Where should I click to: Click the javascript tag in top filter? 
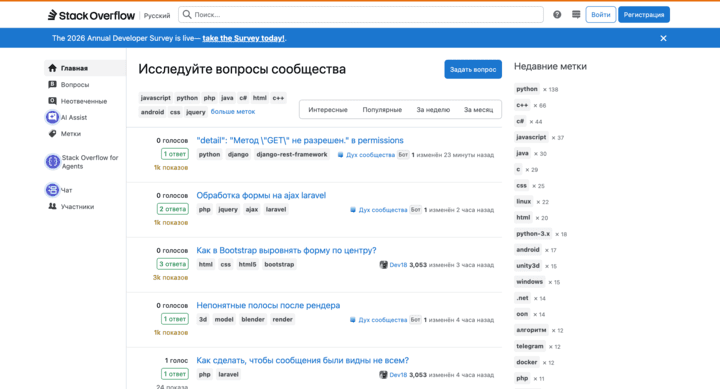pos(156,98)
